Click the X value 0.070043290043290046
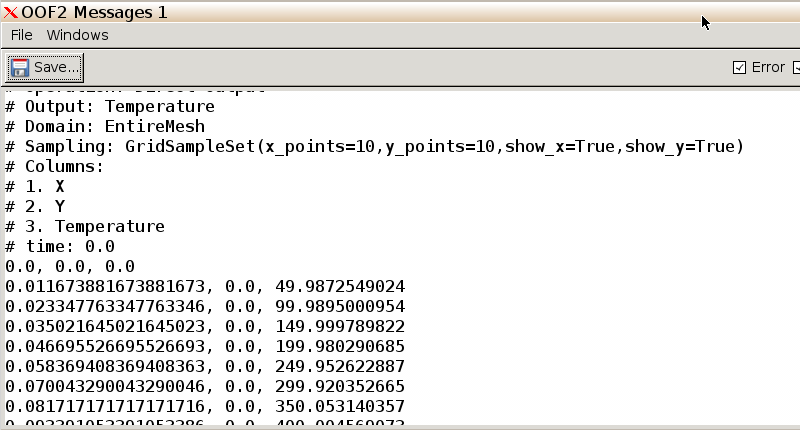The width and height of the screenshot is (800, 430). tap(106, 386)
